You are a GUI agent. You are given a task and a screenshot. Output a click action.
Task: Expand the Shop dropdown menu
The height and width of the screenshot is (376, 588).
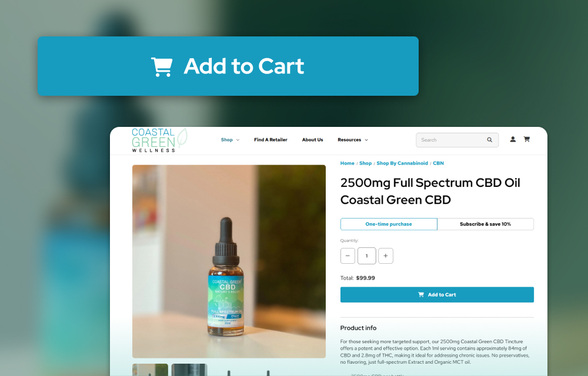[x=230, y=140]
